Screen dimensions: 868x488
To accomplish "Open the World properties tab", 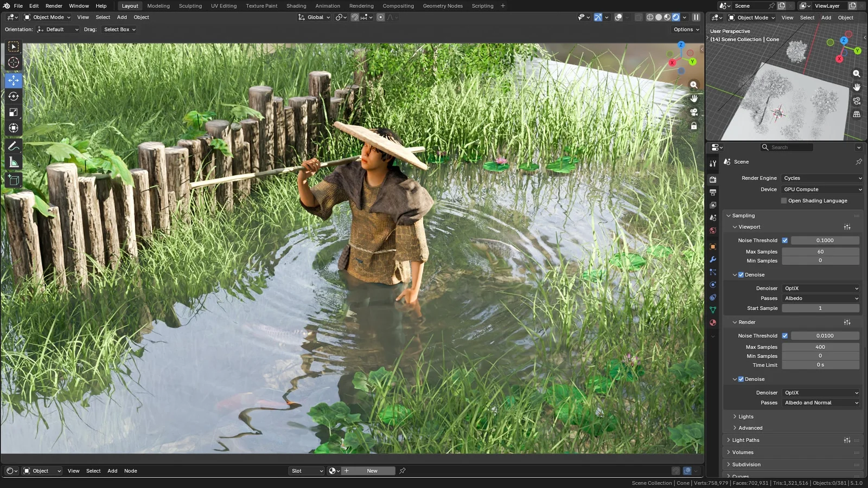I will click(713, 230).
